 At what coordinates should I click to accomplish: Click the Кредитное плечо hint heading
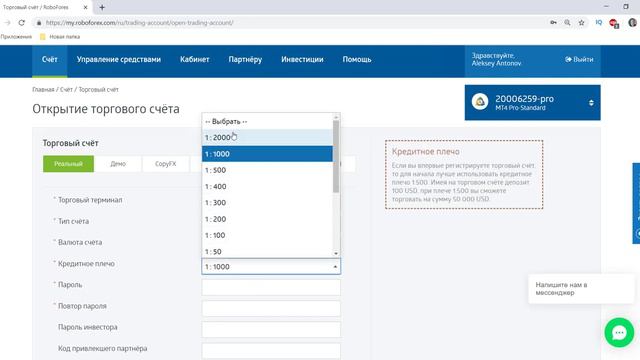coord(425,151)
